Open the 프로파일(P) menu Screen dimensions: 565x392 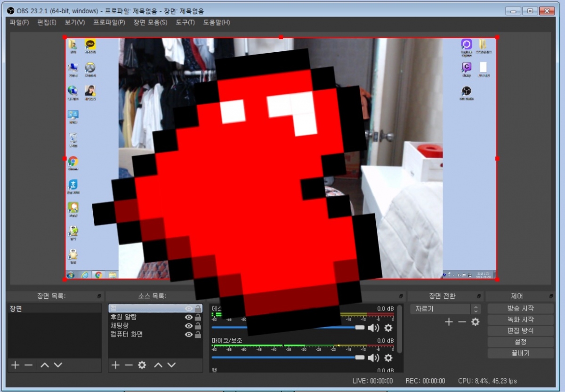click(109, 22)
